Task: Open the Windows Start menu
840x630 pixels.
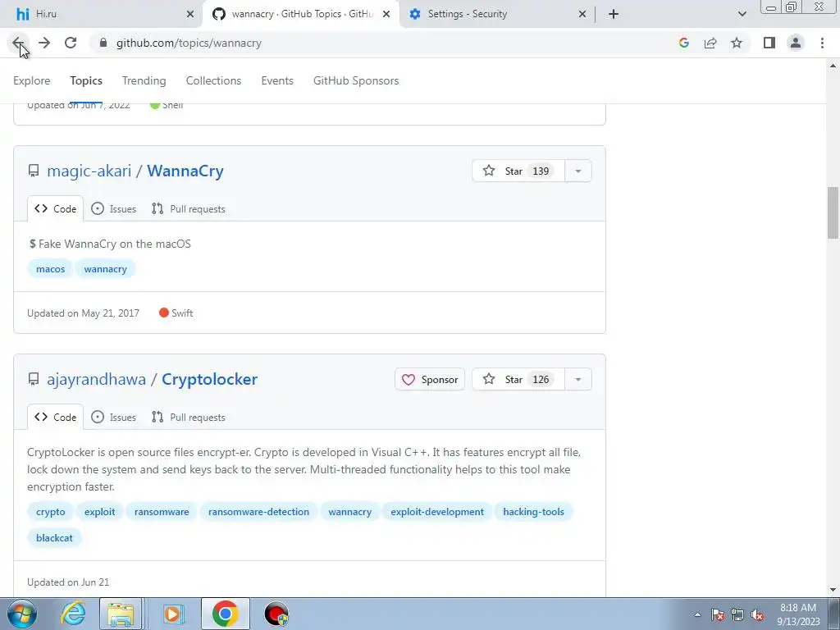Action: [x=22, y=614]
